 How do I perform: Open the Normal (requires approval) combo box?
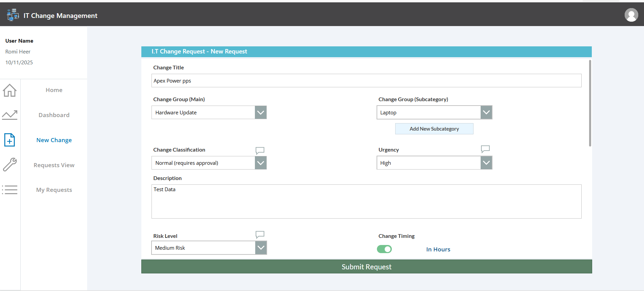tap(209, 163)
